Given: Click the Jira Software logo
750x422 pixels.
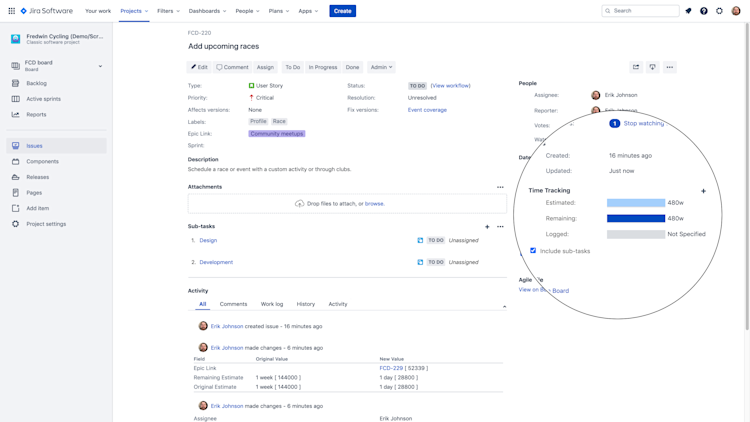Looking at the screenshot, I should coord(46,11).
